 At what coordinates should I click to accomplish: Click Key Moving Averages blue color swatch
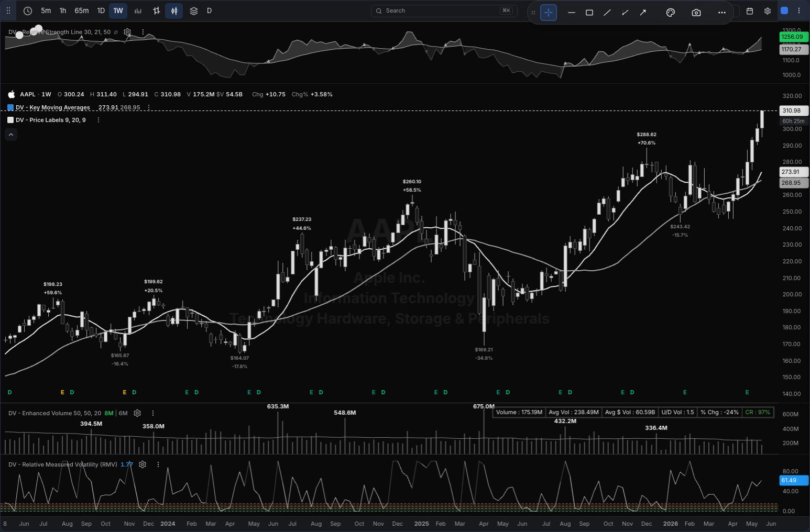[x=10, y=107]
